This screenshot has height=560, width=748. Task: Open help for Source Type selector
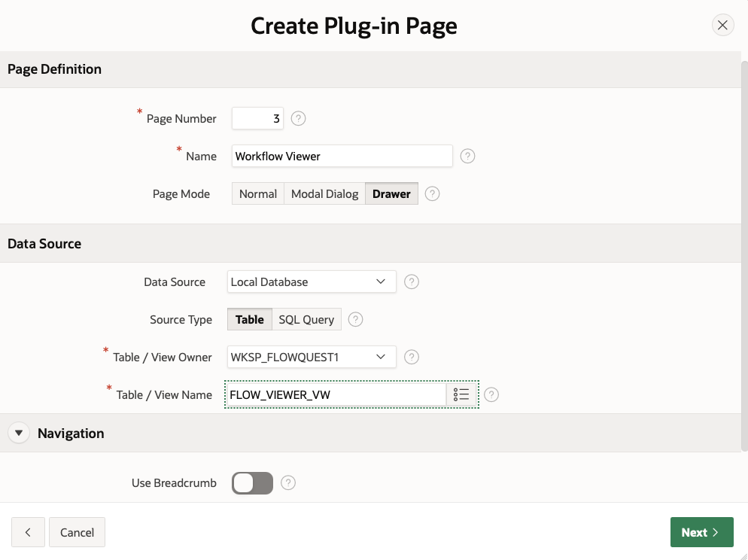pos(356,319)
